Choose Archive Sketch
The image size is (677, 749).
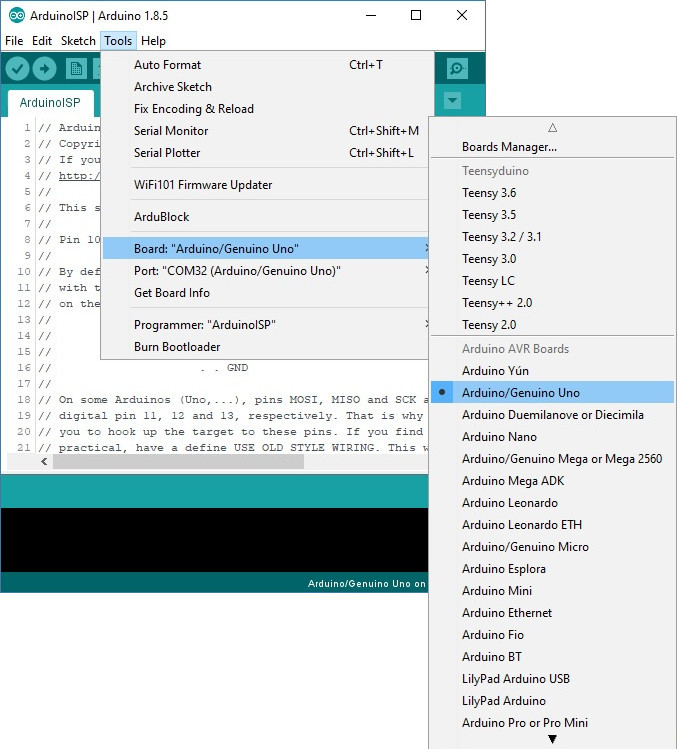point(266,87)
